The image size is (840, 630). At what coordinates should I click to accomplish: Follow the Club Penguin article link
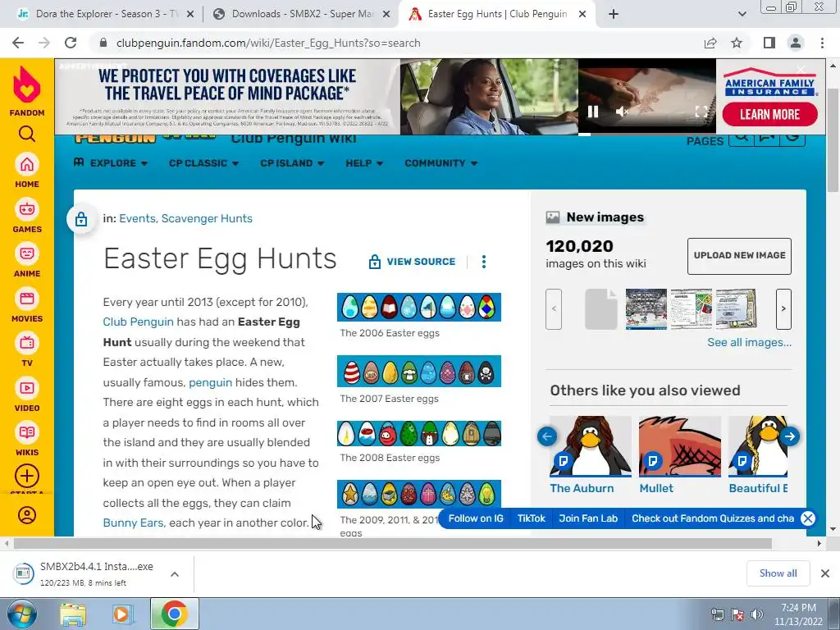(x=138, y=322)
